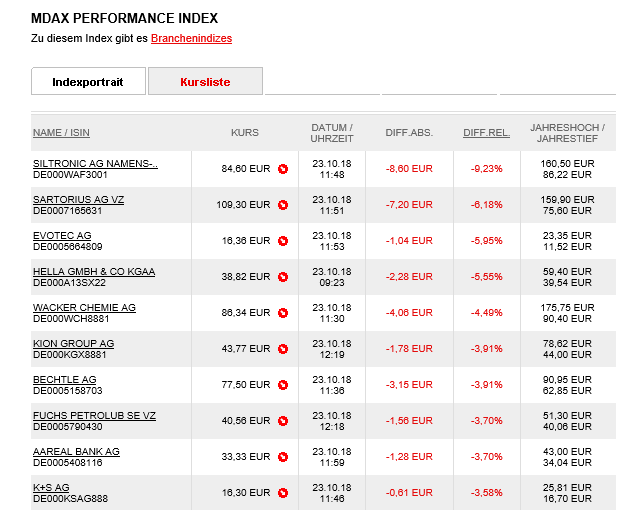Click red trend icon next to Hella price
The width and height of the screenshot is (630, 510).
tap(283, 277)
